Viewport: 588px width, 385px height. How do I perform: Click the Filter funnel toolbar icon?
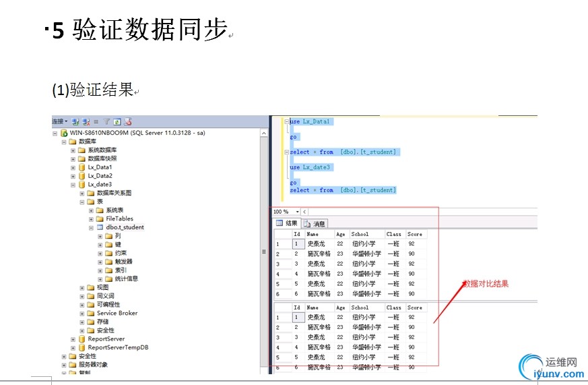[x=107, y=121]
